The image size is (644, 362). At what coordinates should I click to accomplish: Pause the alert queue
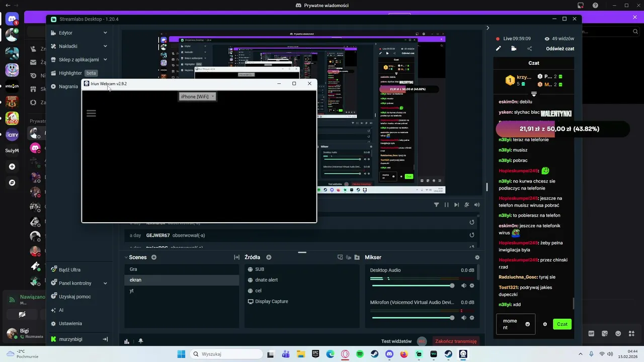tap(446, 205)
